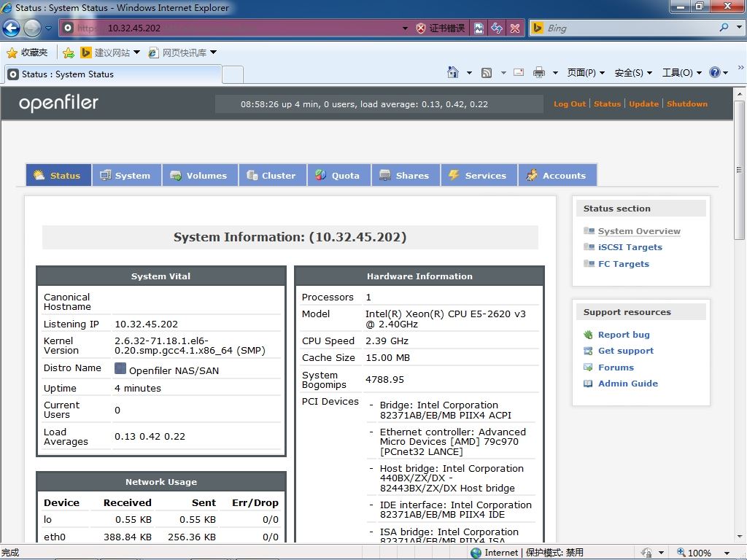The height and width of the screenshot is (560, 747).
Task: Click the Get support link
Action: [x=625, y=351]
